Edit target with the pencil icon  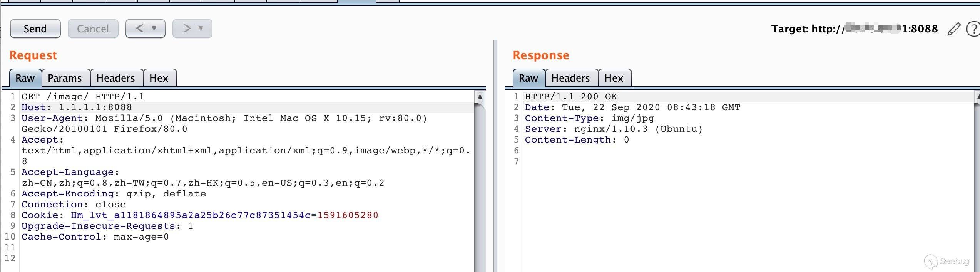(953, 29)
